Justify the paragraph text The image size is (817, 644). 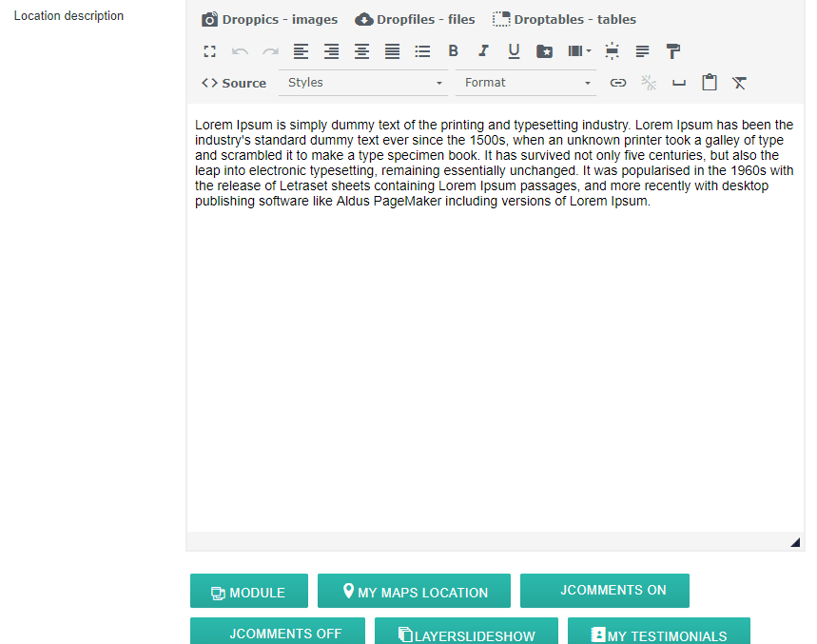(392, 51)
